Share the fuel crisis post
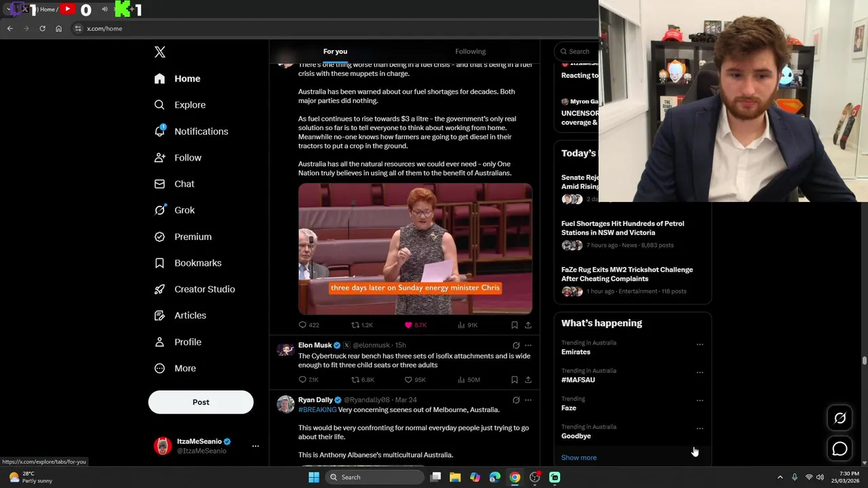 coord(528,325)
